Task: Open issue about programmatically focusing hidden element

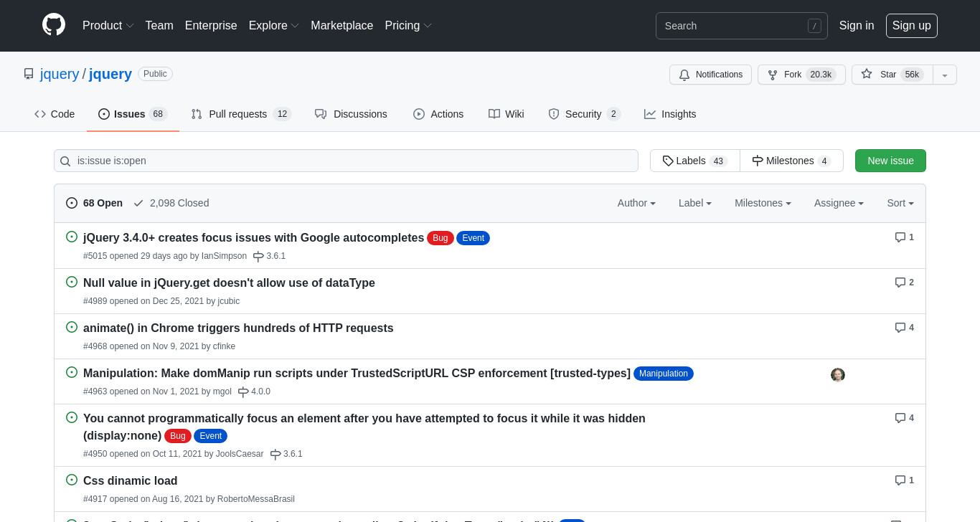Action: [364, 427]
